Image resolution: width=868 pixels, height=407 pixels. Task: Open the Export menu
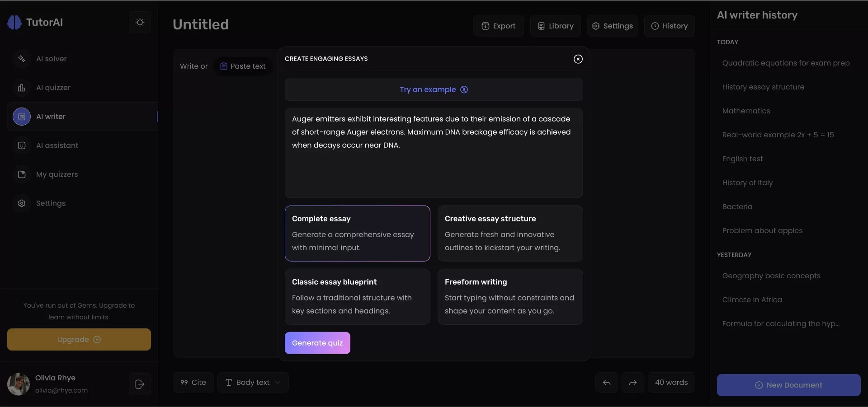tap(498, 26)
